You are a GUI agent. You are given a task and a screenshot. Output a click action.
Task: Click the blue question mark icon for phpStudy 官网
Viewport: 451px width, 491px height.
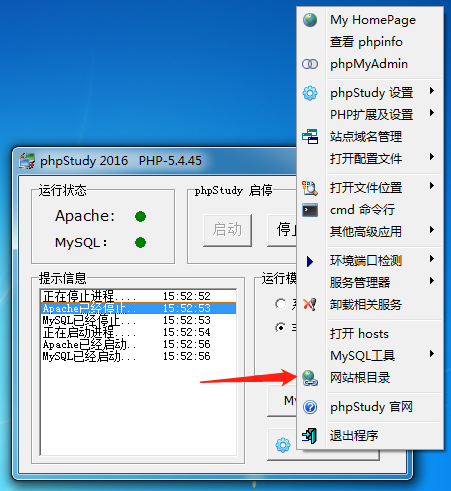310,407
